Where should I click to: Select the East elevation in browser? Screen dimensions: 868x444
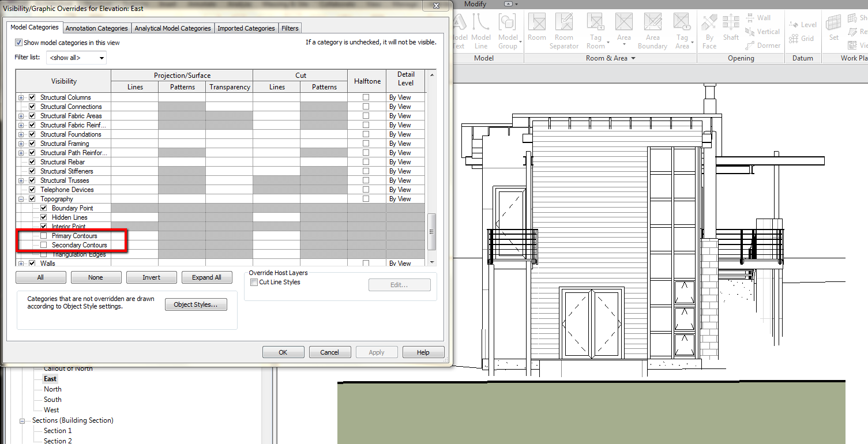click(50, 379)
